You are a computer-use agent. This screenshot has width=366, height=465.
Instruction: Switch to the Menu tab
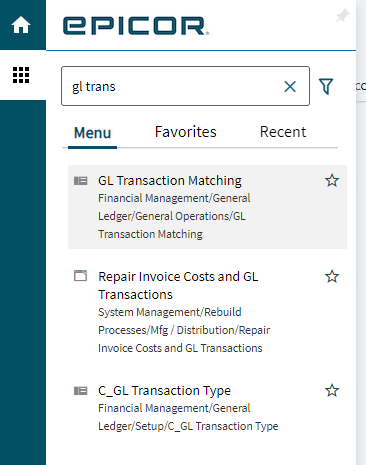point(92,133)
